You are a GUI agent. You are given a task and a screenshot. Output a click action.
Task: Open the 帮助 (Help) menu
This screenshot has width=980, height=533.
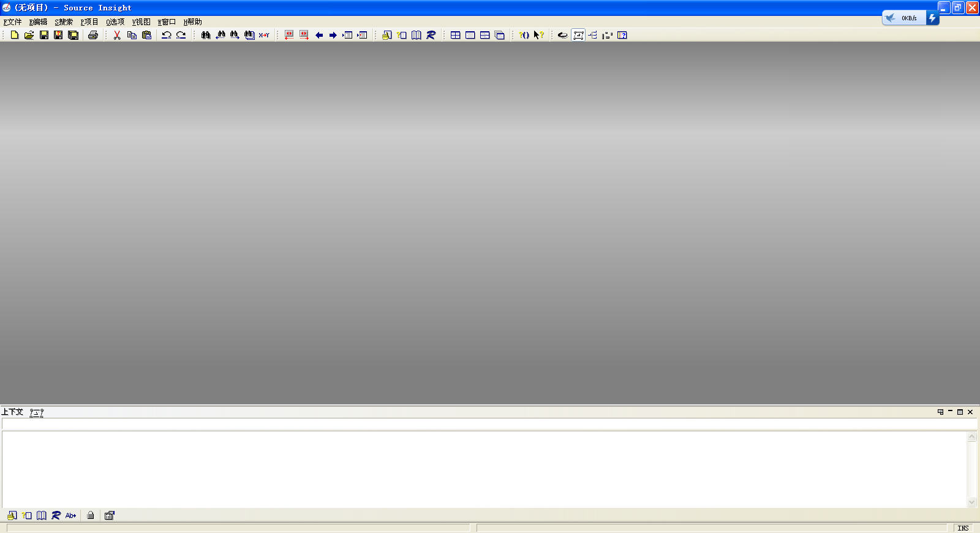point(192,22)
